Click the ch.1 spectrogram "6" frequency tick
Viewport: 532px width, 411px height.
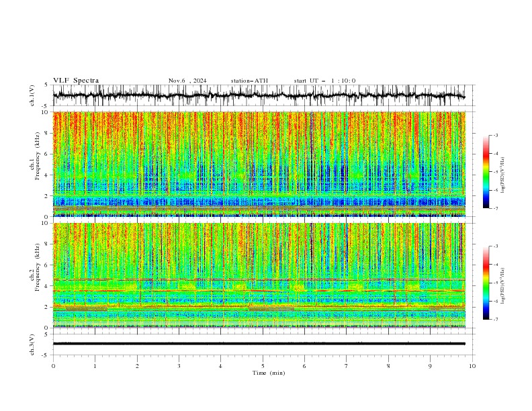[47, 154]
